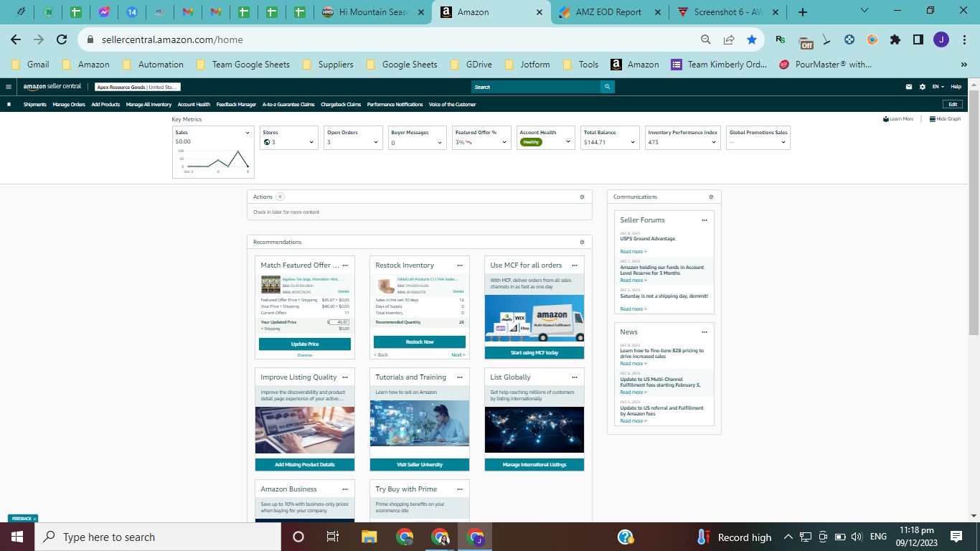Open the Seller Central settings gear
Image resolution: width=980 pixels, height=551 pixels.
(x=923, y=87)
